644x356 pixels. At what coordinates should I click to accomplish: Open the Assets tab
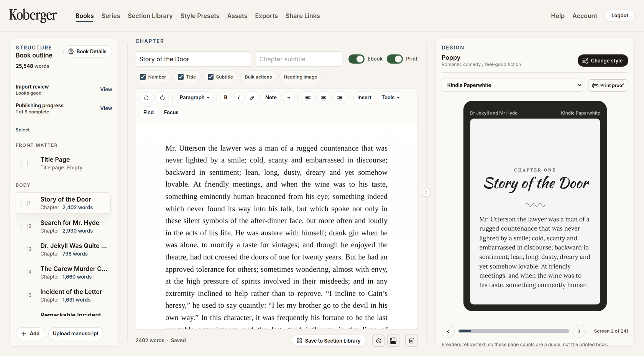(237, 16)
